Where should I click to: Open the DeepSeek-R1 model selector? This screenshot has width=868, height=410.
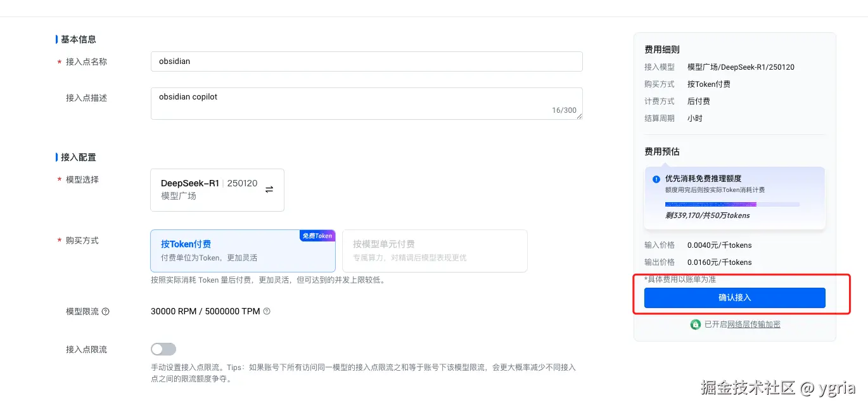click(217, 189)
